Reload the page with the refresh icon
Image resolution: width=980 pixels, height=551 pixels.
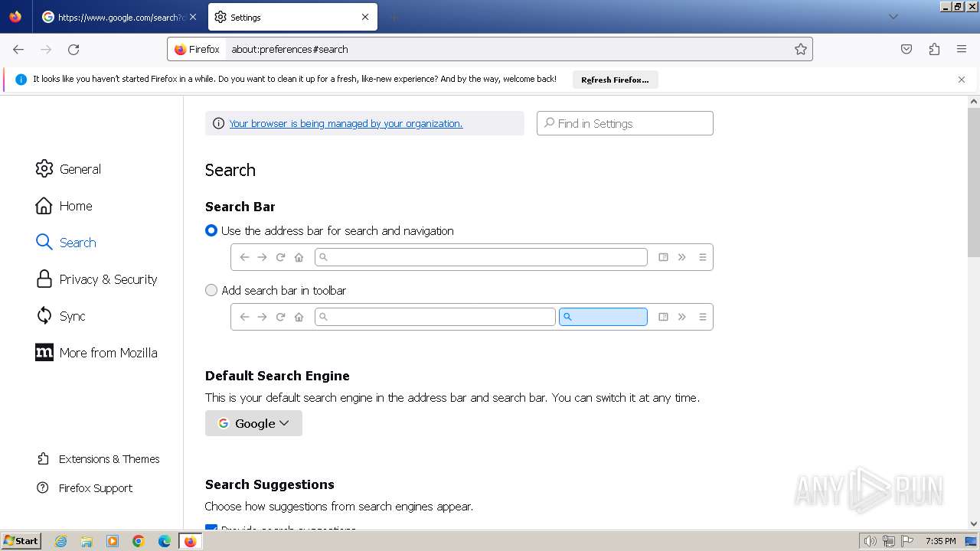click(x=73, y=49)
